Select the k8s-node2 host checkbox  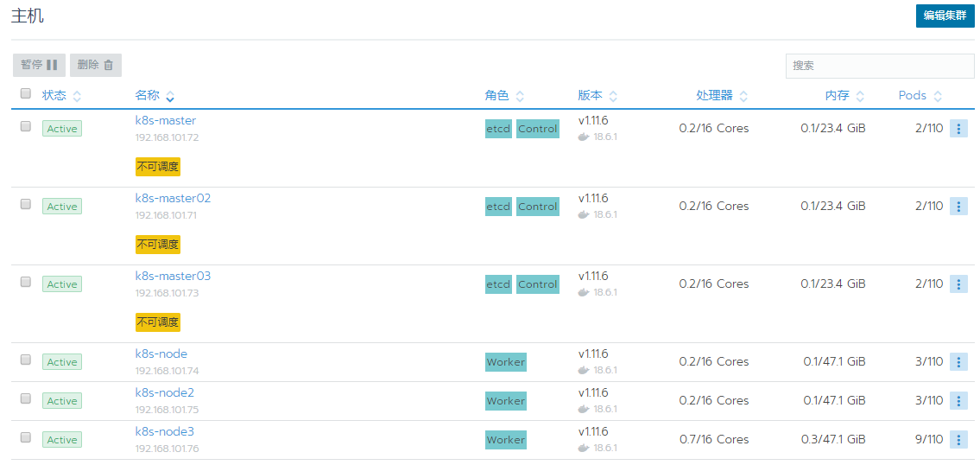coord(26,398)
